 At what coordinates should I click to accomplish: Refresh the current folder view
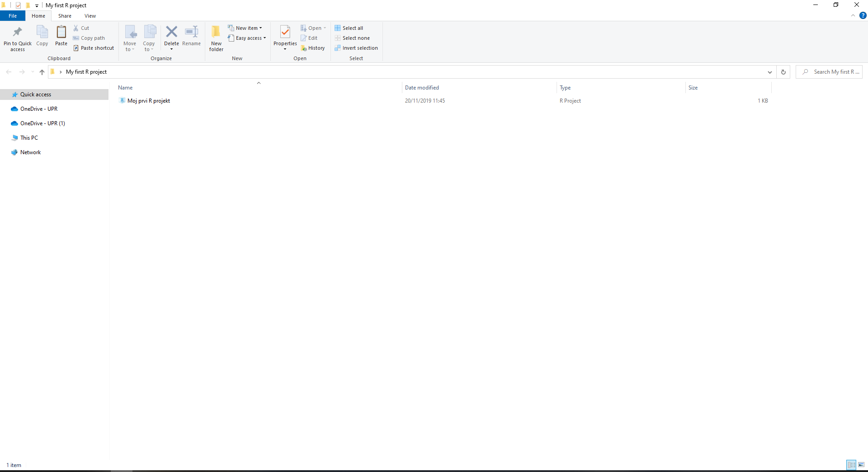coord(783,72)
